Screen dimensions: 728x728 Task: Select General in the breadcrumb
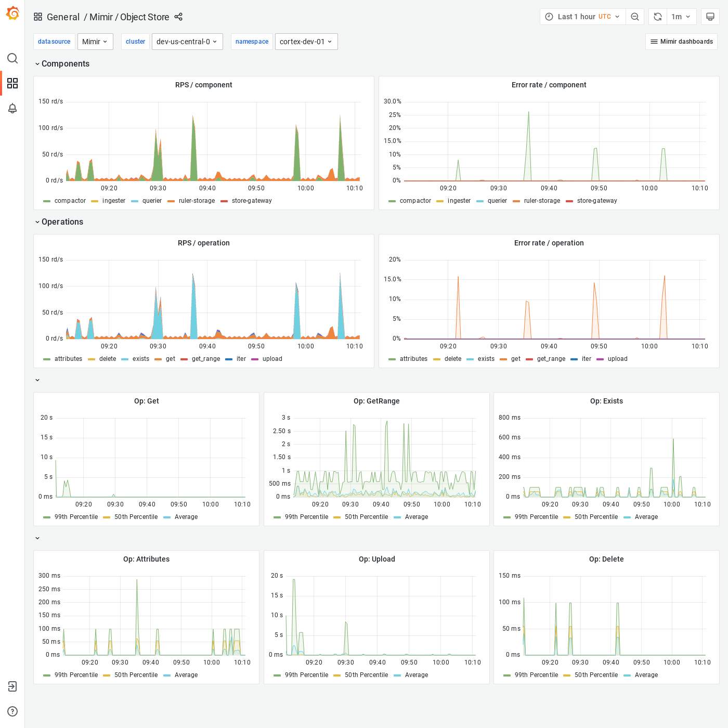[x=63, y=17]
